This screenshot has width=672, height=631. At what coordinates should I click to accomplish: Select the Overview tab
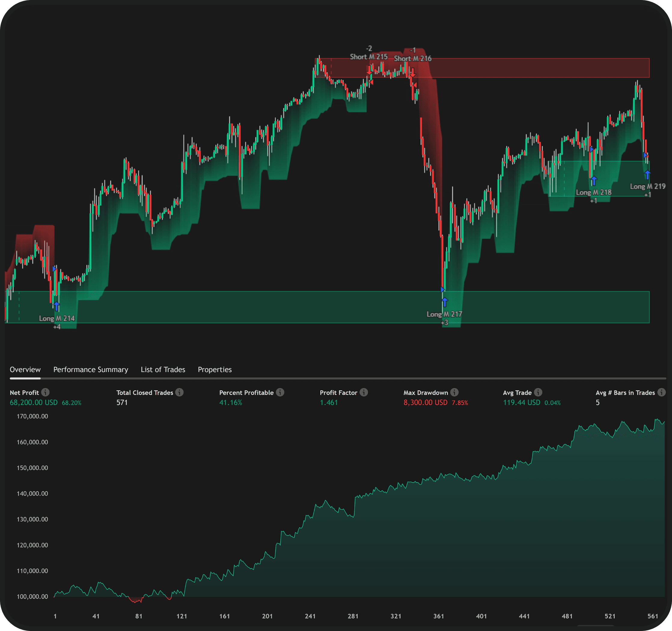point(25,369)
